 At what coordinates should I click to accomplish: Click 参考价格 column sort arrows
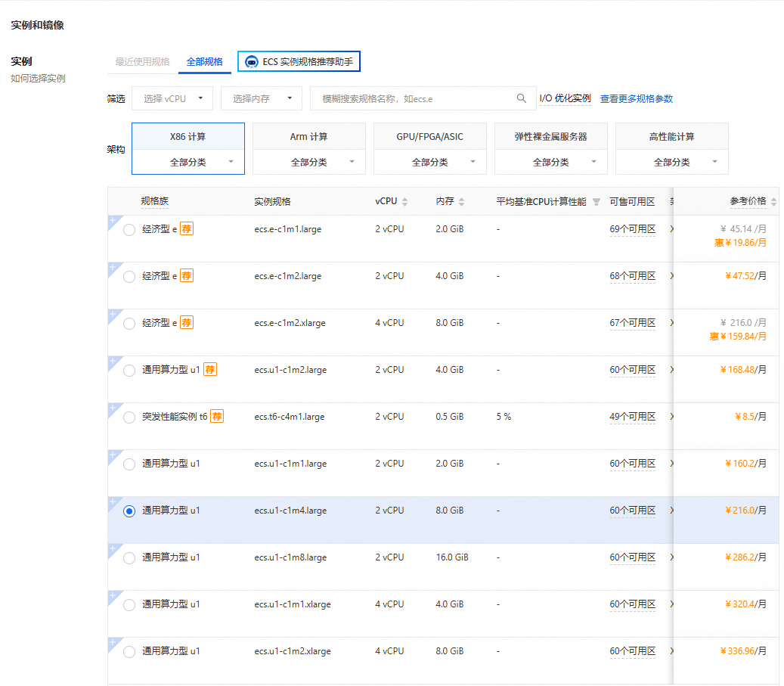pos(773,202)
